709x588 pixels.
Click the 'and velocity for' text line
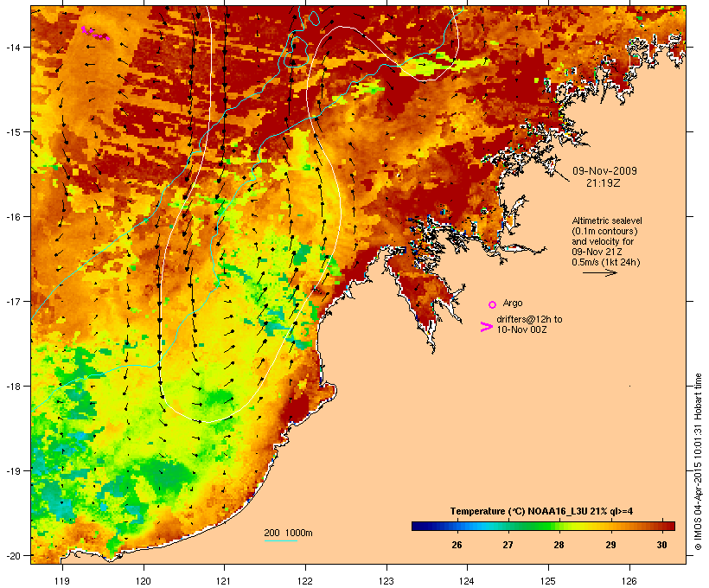click(603, 241)
